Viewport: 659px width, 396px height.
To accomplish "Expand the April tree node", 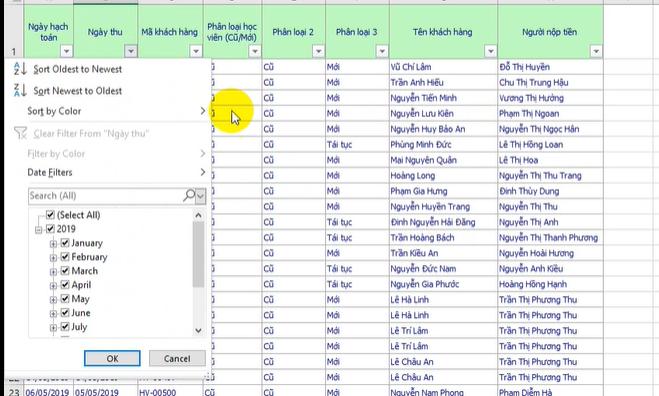I will [53, 285].
